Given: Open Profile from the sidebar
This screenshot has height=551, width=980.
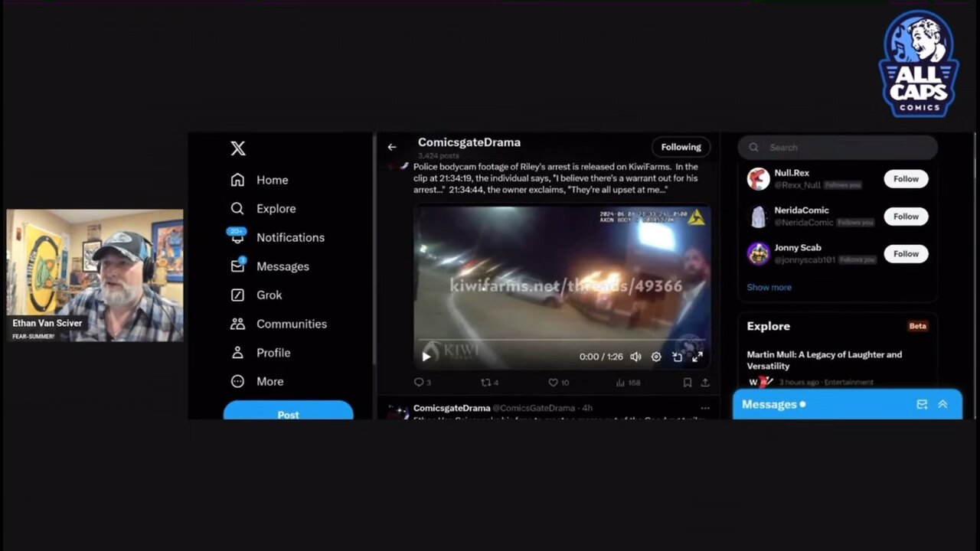Looking at the screenshot, I should pyautogui.click(x=260, y=353).
